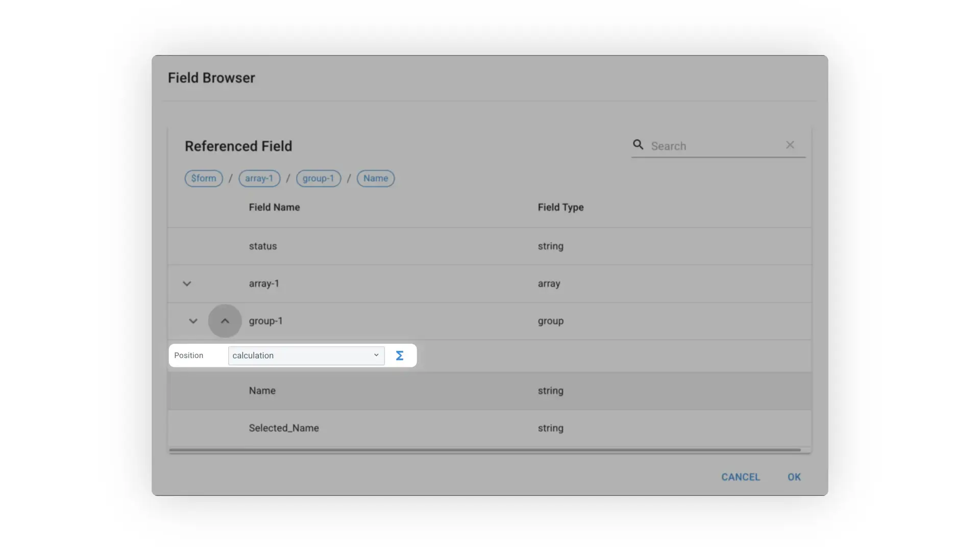Image resolution: width=980 pixels, height=551 pixels.
Task: Sort by the Field Name column header
Action: tap(274, 207)
